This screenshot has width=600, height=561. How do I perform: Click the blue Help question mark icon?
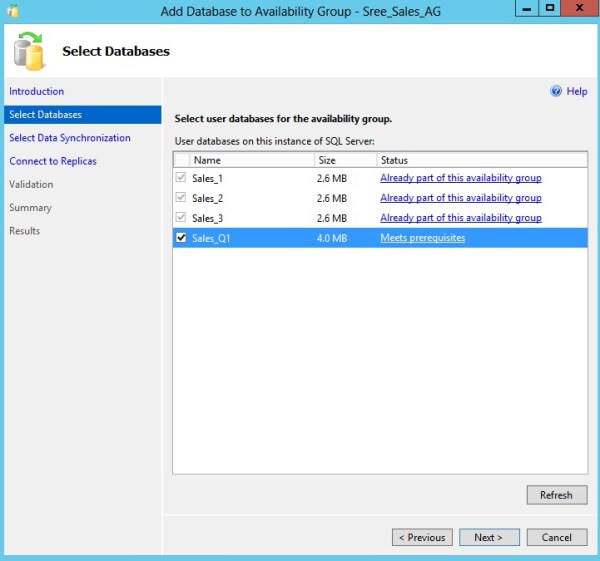[556, 91]
